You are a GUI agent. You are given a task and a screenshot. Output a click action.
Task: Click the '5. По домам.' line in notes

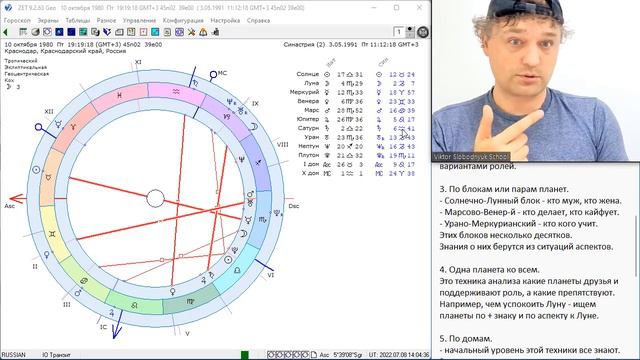466,338
